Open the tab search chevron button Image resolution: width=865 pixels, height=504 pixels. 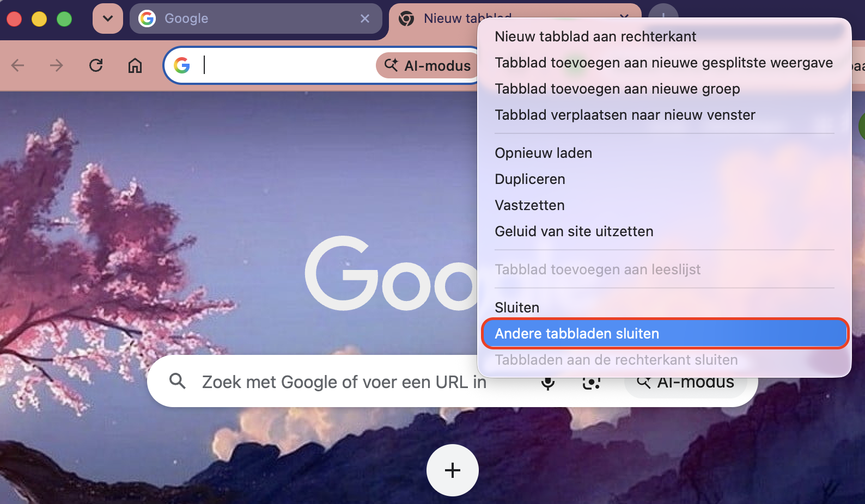click(x=108, y=19)
